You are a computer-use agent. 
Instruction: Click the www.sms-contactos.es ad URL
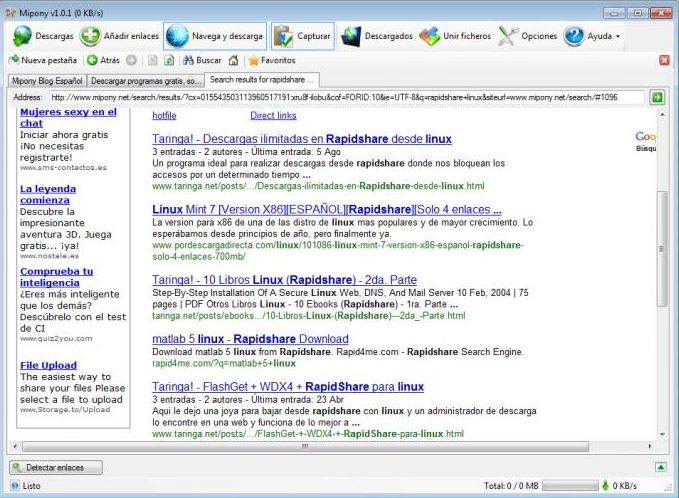click(63, 168)
